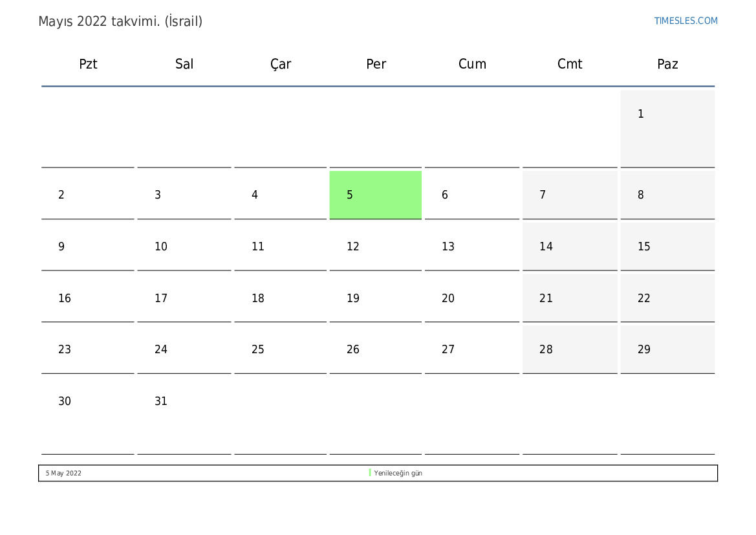Click the green legend color marker

click(x=370, y=473)
